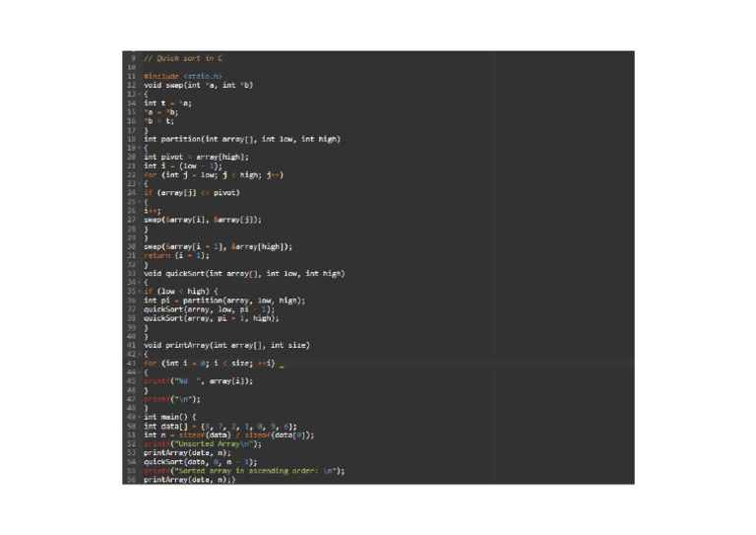
Task: Click the 'int data[] = {8, 7, 2, ...' line
Action: click(220, 427)
